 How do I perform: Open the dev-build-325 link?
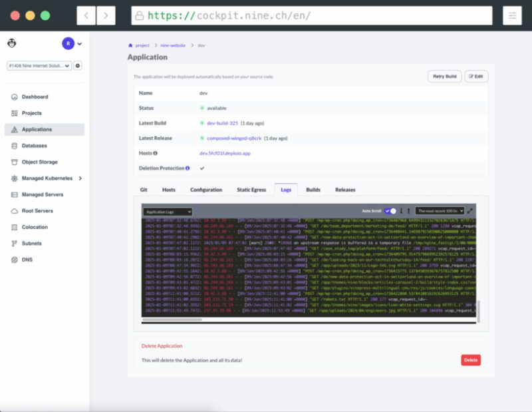[223, 123]
